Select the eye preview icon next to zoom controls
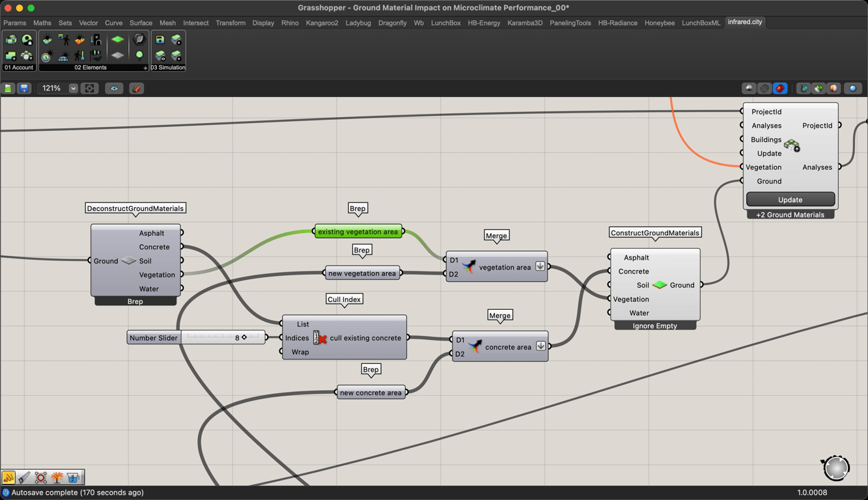868x500 pixels. [x=114, y=88]
